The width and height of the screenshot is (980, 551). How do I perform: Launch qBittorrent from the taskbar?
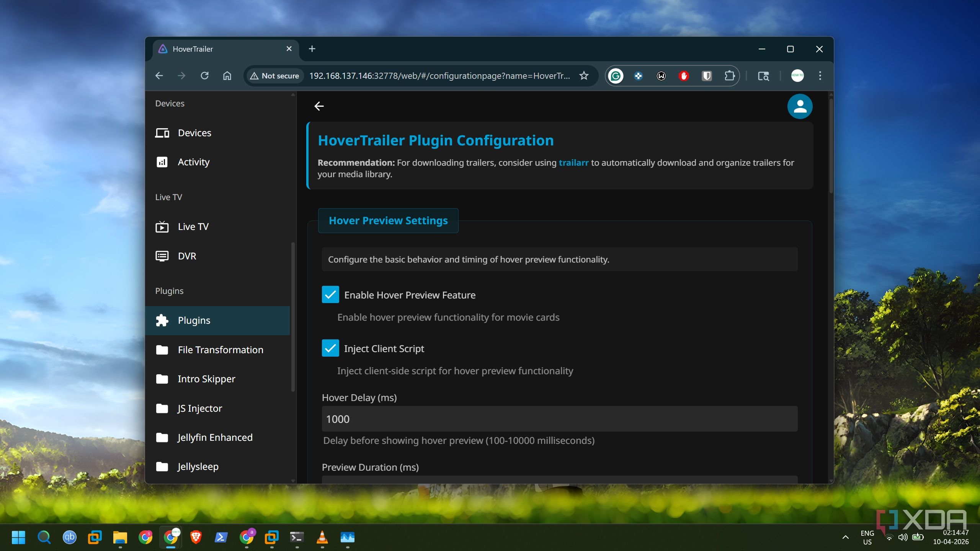click(x=69, y=537)
